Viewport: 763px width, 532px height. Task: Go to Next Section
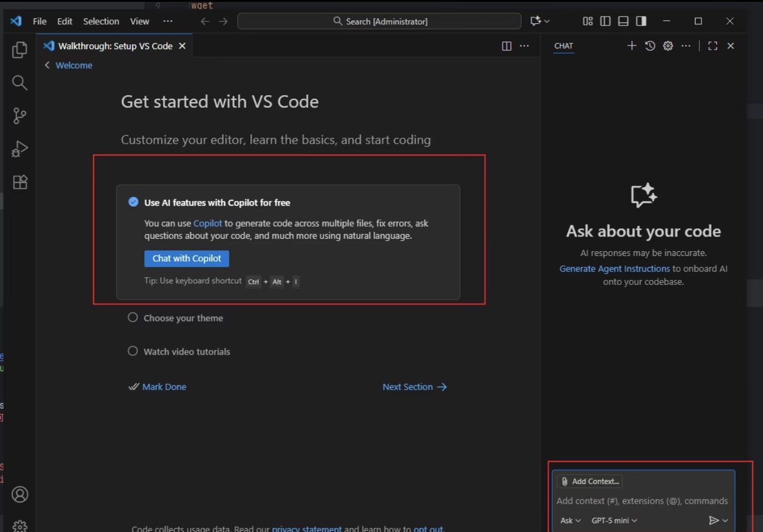coord(415,387)
